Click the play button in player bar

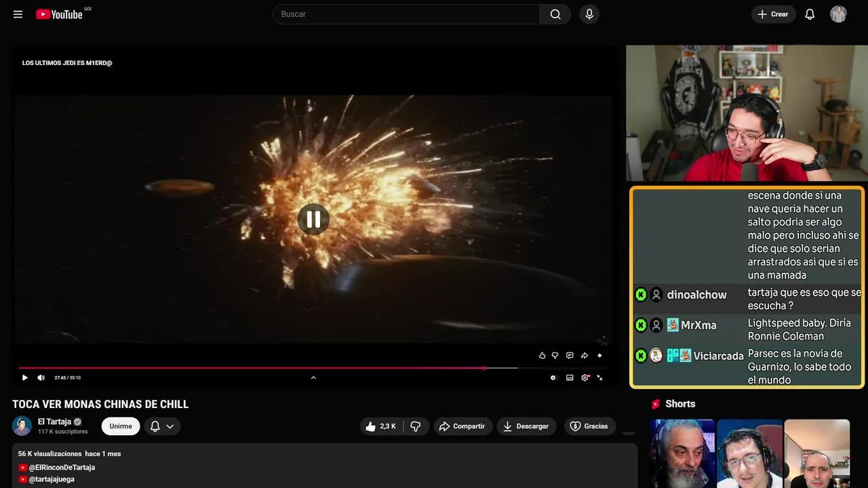pos(25,378)
